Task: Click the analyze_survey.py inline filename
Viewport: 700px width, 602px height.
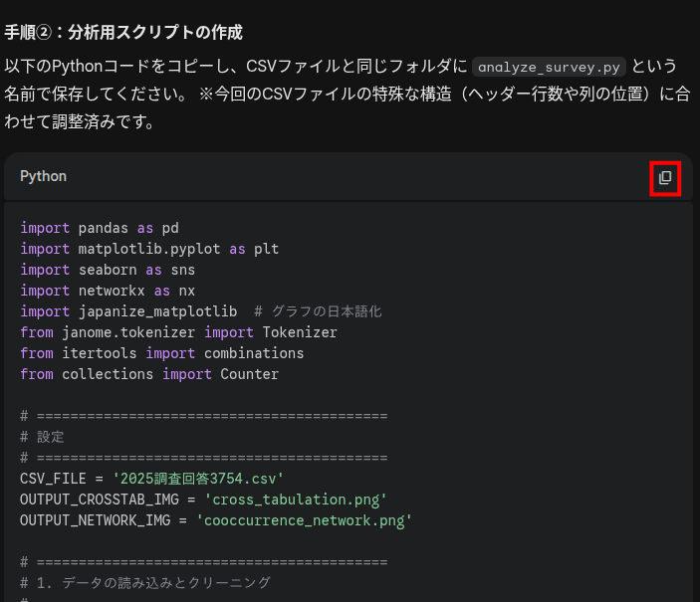Action: [x=549, y=68]
